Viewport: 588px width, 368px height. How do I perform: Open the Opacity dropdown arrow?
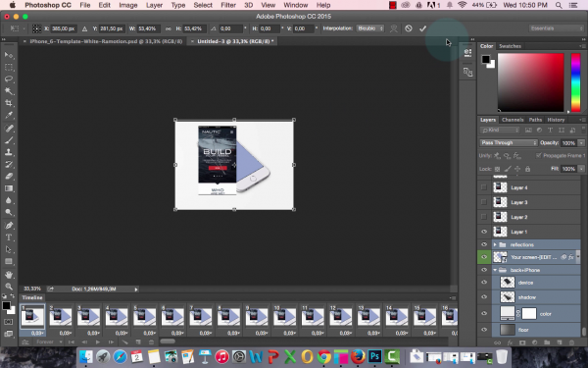tap(581, 142)
